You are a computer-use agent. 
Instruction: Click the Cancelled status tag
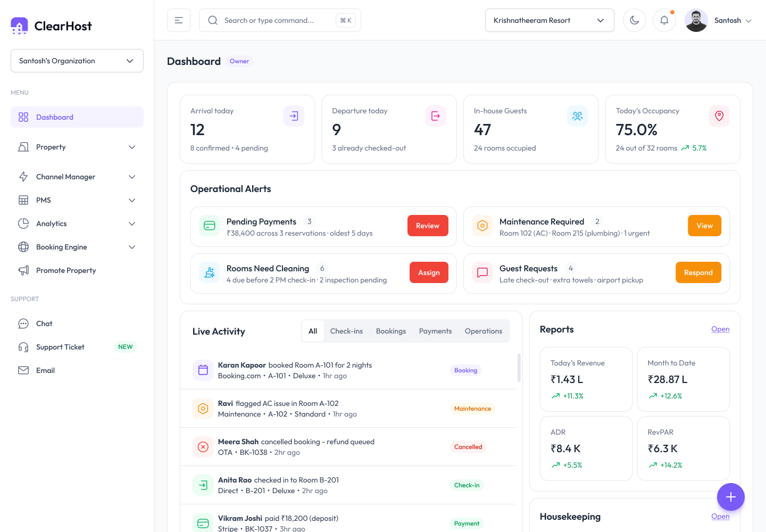pos(468,447)
